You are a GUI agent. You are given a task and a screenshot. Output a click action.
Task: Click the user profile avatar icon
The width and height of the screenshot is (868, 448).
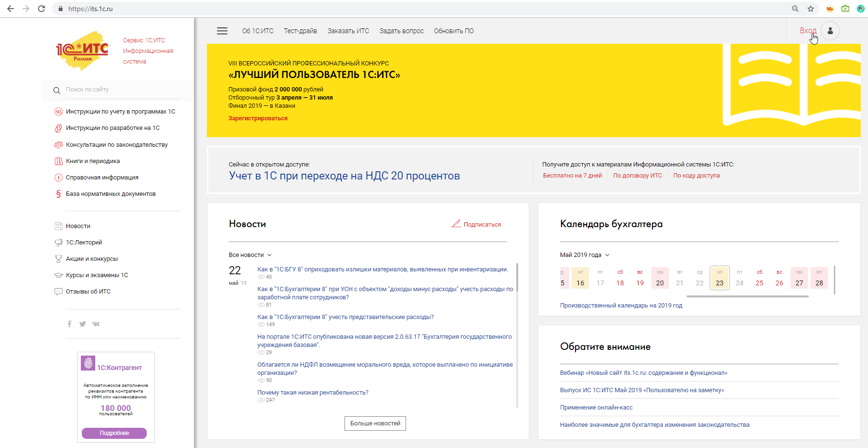(830, 31)
